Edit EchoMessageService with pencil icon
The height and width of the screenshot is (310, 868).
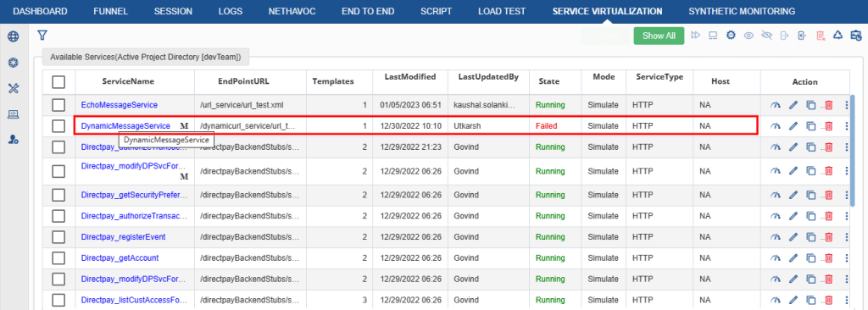coord(793,105)
